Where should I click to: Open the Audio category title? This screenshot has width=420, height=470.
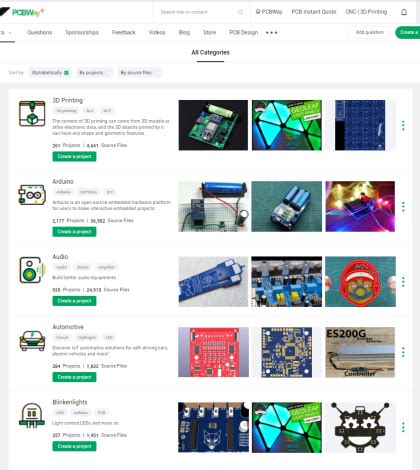[60, 257]
